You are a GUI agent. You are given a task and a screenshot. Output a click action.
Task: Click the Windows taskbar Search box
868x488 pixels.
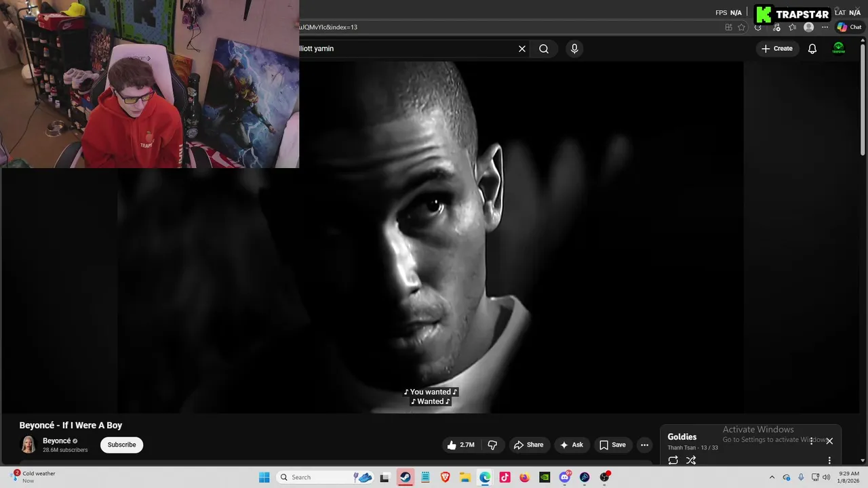325,477
